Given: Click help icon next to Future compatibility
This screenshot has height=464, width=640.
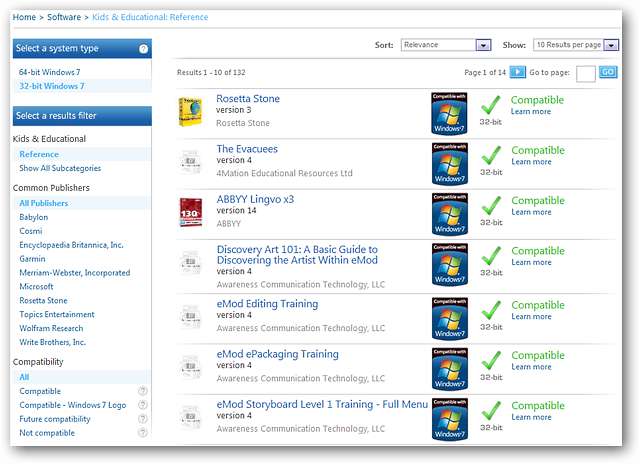Looking at the screenshot, I should pyautogui.click(x=143, y=419).
